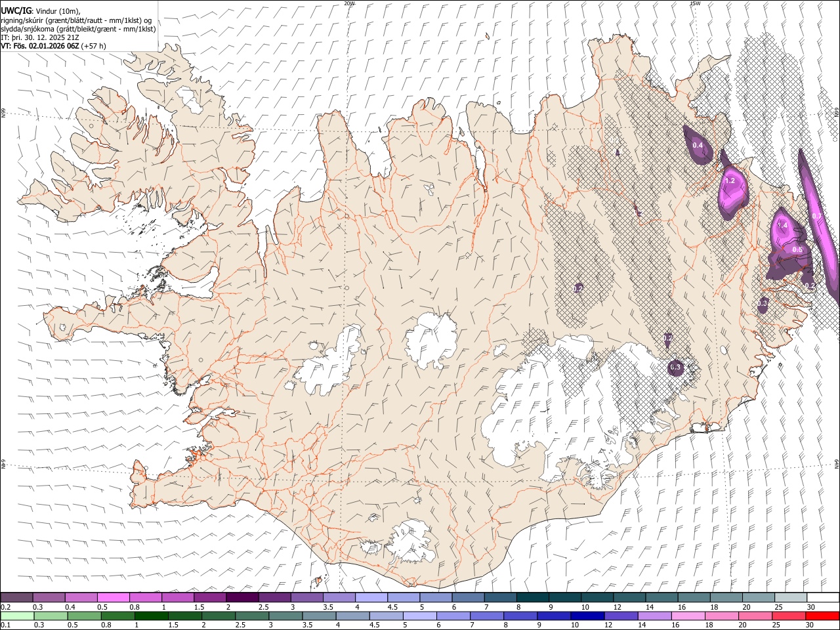Click the 15W longitude label
The width and height of the screenshot is (840, 630).
point(695,3)
